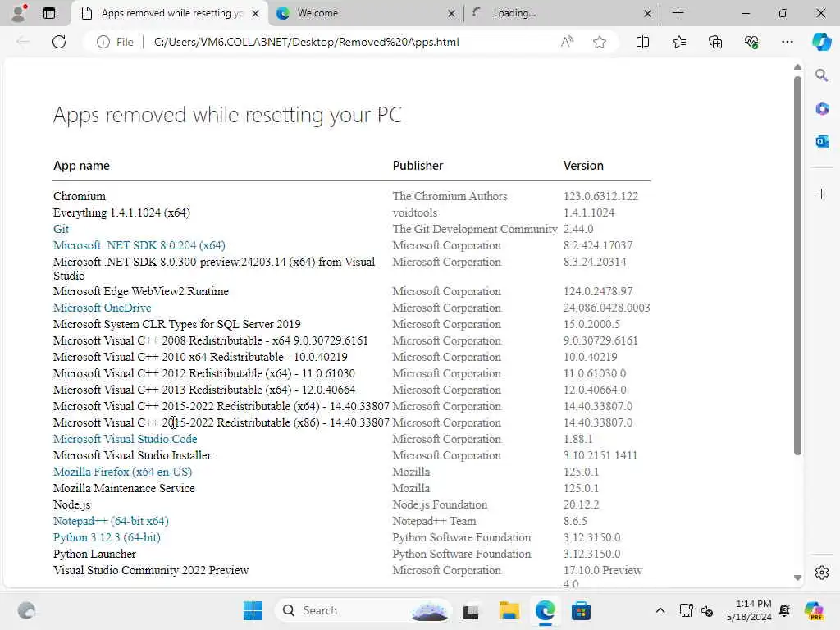The height and width of the screenshot is (630, 840).
Task: Open Outlook sidebar icon
Action: (x=821, y=141)
